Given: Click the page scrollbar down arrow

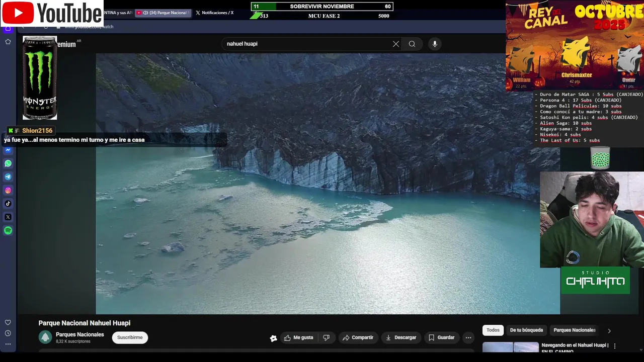Looking at the screenshot, I should coord(640,349).
